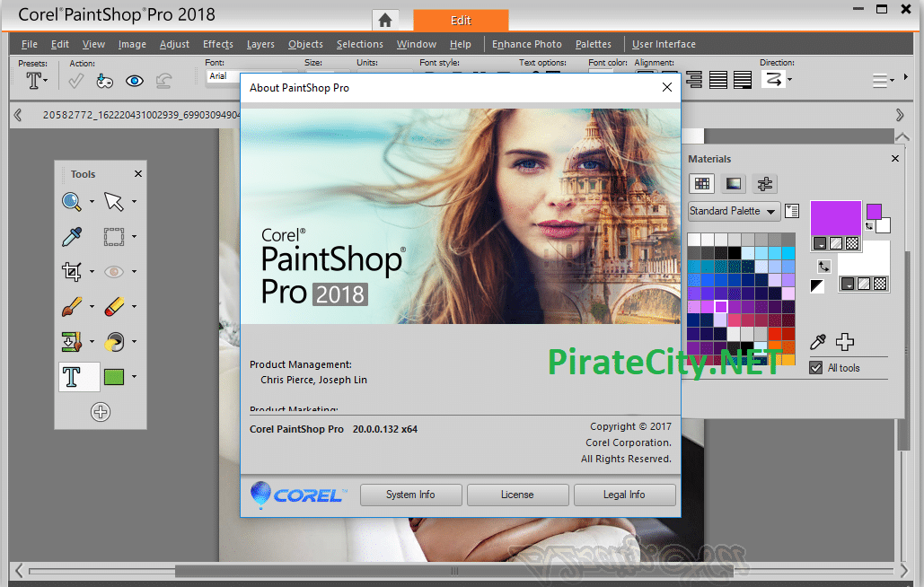The image size is (924, 587).
Task: Reset materials to black and white
Action: (817, 286)
